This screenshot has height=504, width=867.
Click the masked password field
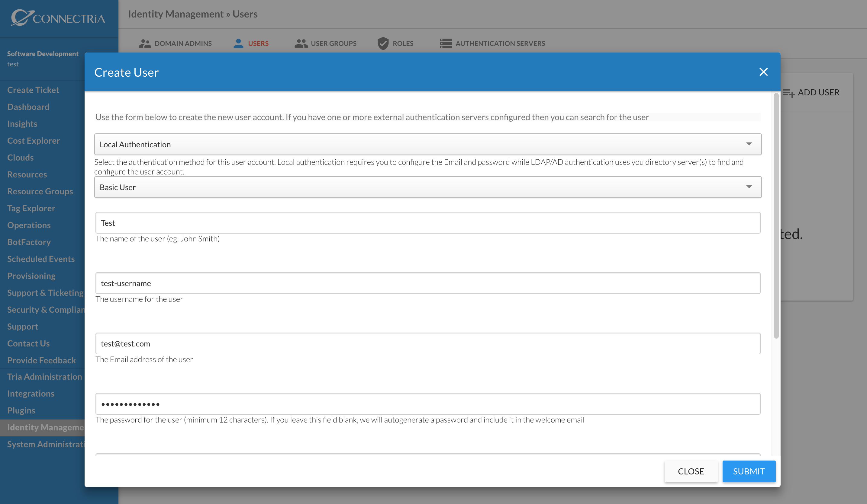tap(428, 404)
